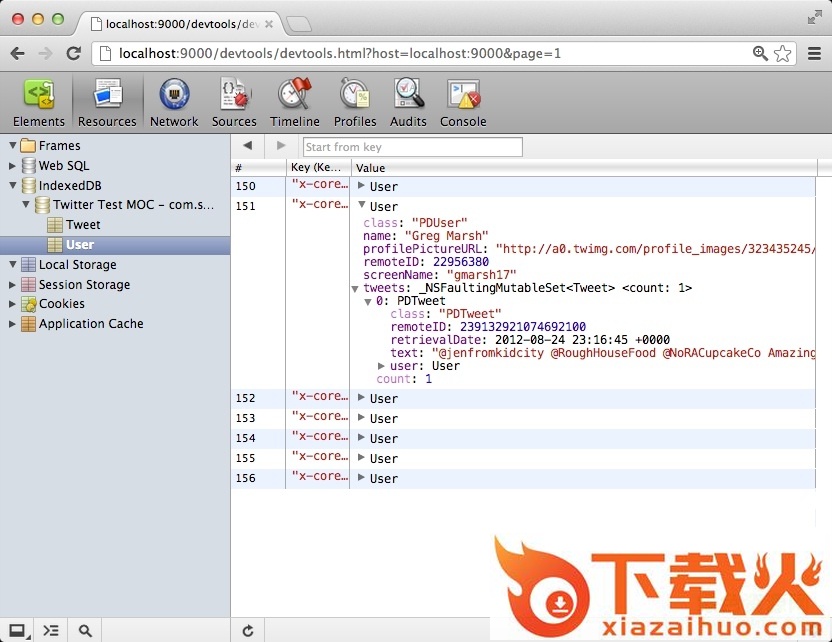Switch to the Network panel
The height and width of the screenshot is (642, 832).
coord(174,103)
